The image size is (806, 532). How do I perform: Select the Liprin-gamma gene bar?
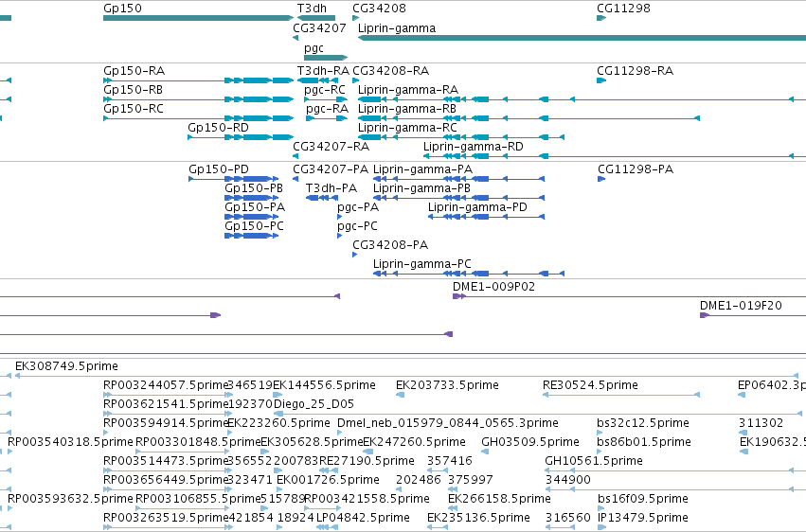tap(582, 38)
